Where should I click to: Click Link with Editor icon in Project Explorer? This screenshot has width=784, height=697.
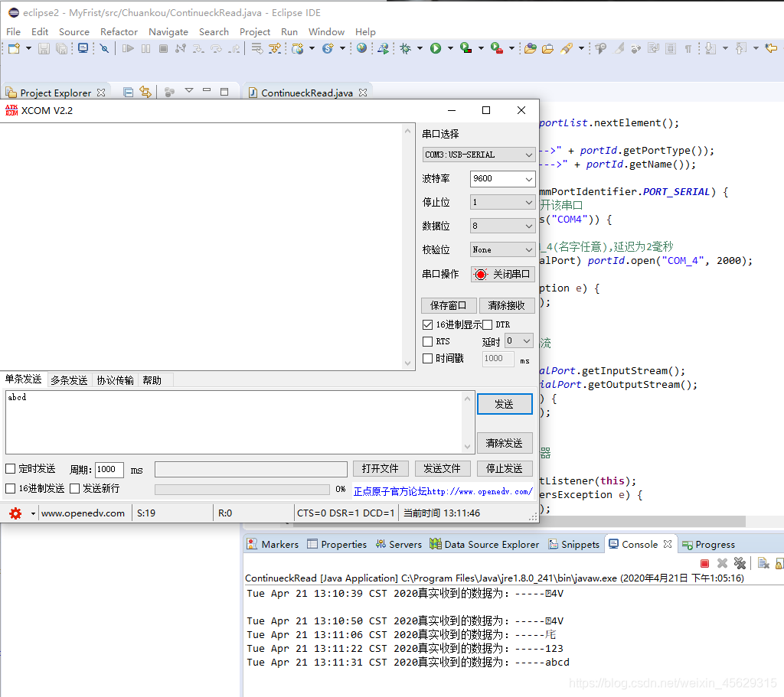tap(145, 92)
